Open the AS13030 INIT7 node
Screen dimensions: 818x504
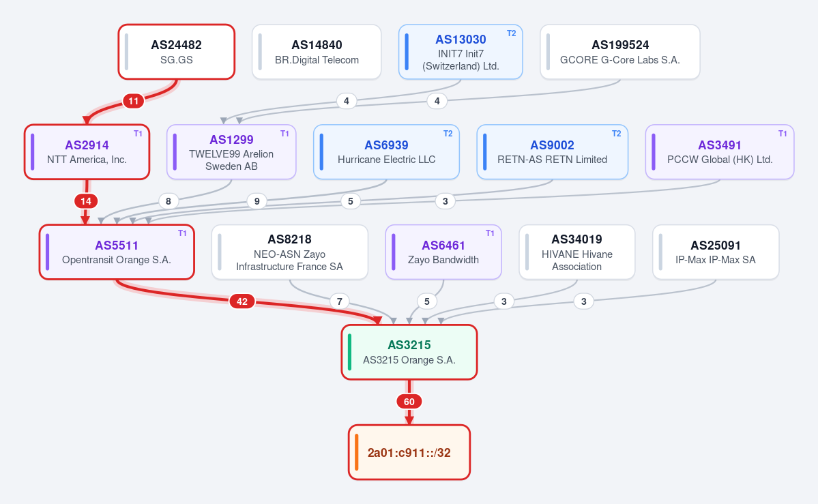click(461, 53)
